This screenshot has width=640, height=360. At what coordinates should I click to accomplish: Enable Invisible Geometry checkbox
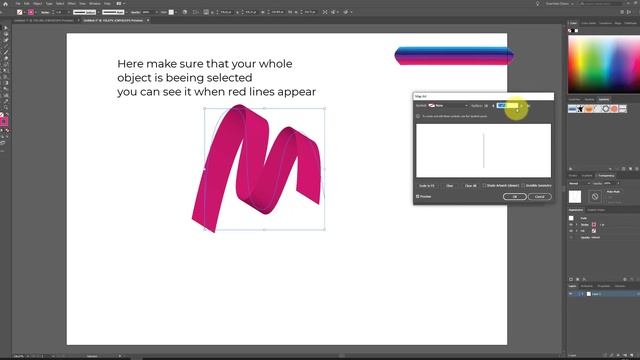[523, 186]
